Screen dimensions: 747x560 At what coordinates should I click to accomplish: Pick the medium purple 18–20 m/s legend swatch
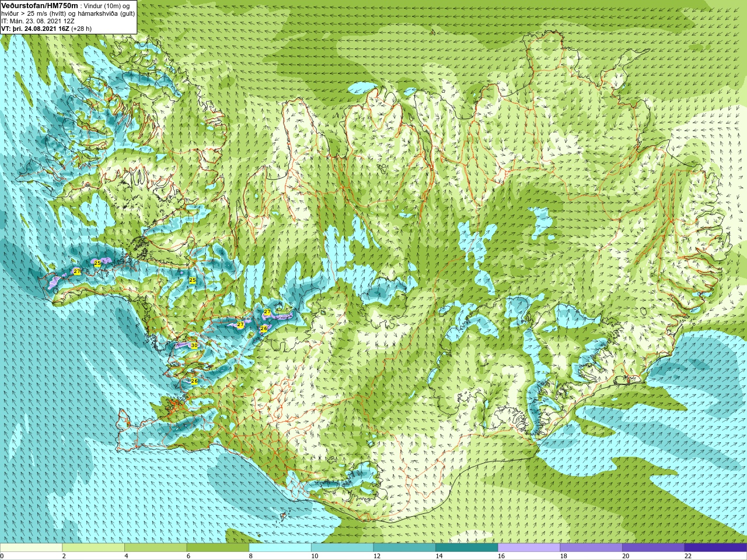coord(591,548)
